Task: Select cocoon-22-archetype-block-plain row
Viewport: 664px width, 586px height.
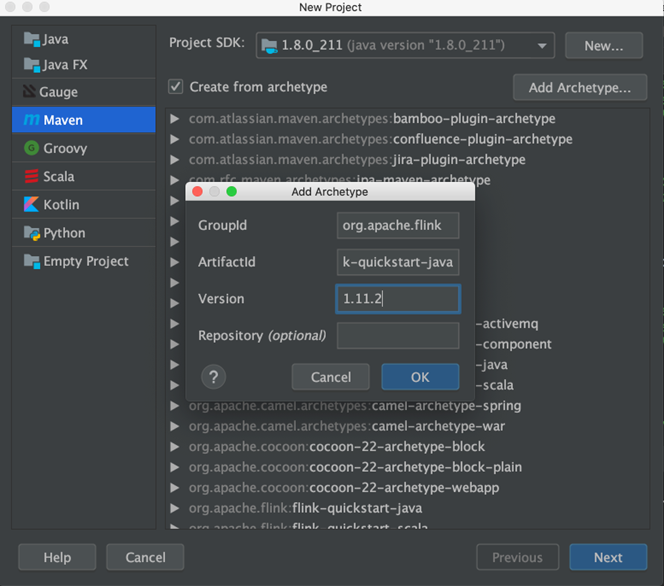Action: [408, 467]
